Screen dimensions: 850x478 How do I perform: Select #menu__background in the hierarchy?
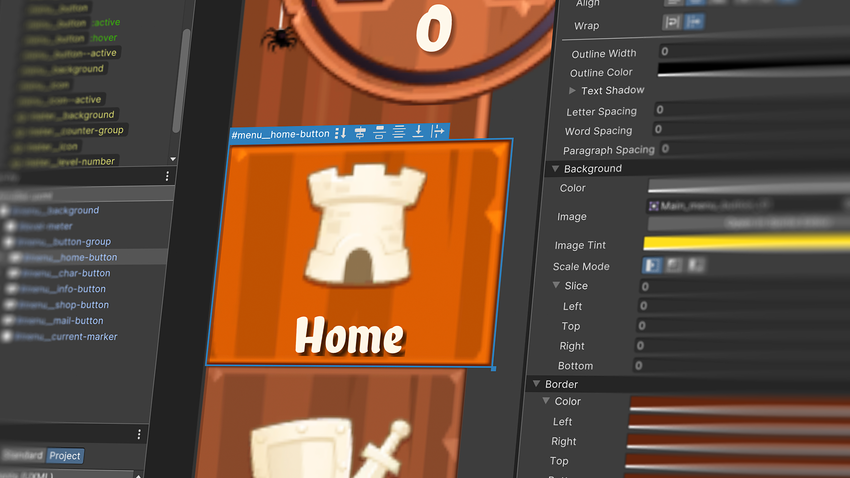point(56,210)
